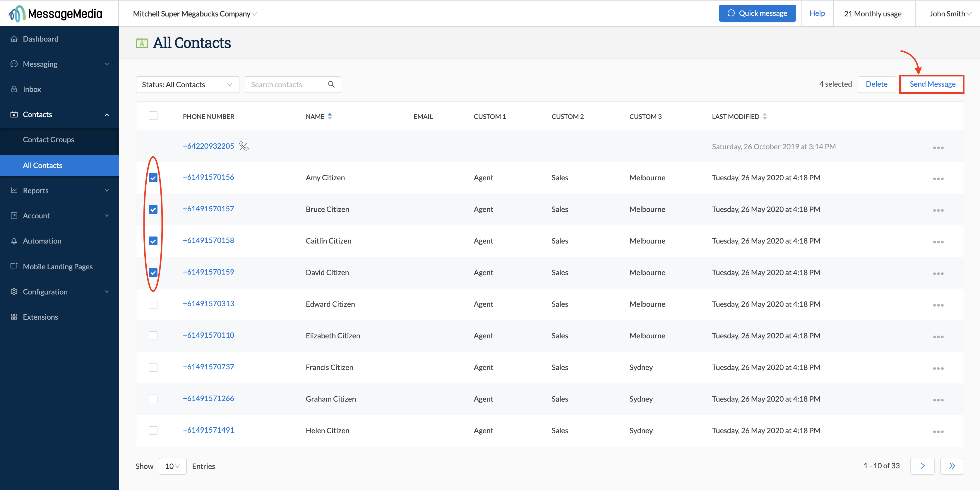Viewport: 980px width, 490px height.
Task: Open Contact Groups in sidebar
Action: tap(48, 140)
